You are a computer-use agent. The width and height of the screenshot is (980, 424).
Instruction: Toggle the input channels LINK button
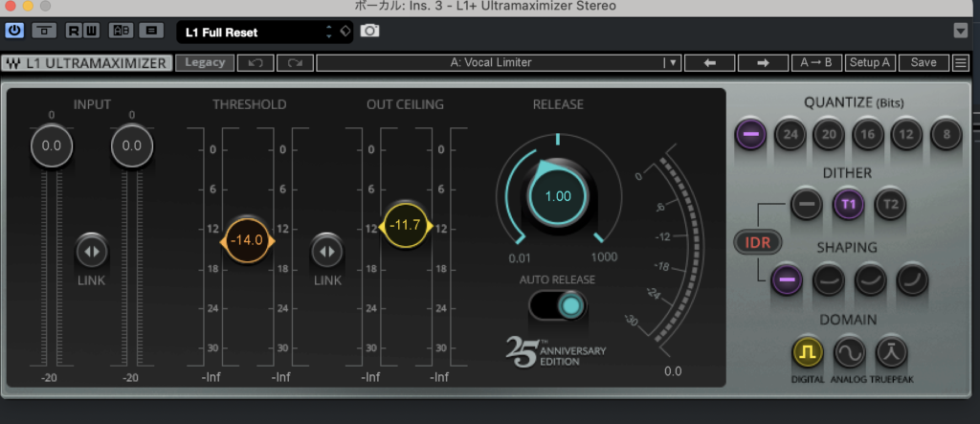[92, 251]
